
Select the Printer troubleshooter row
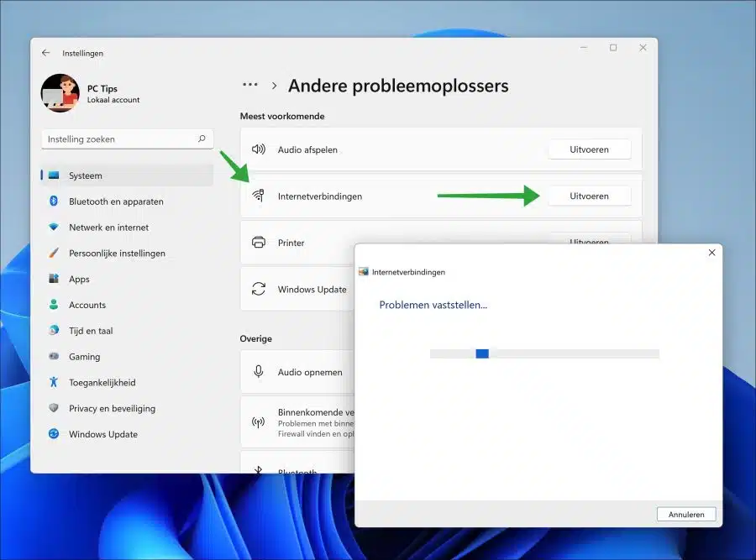[297, 243]
